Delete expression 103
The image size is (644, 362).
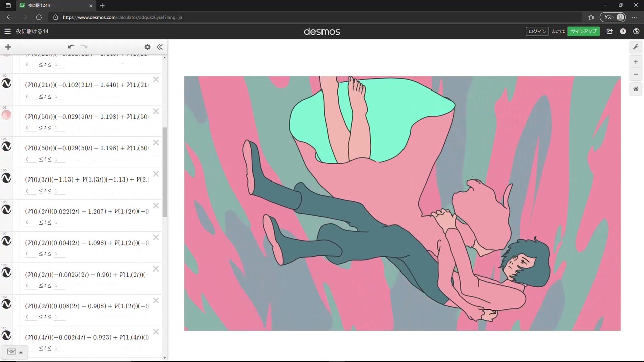click(x=156, y=111)
